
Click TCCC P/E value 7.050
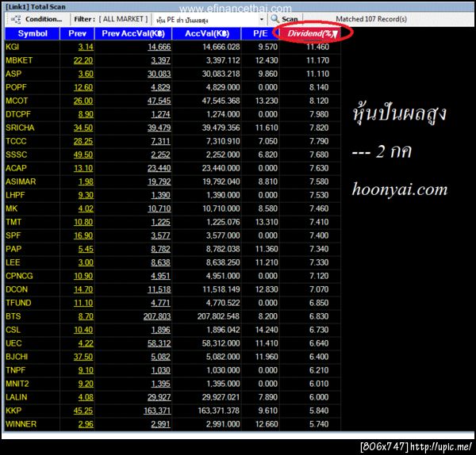pyautogui.click(x=268, y=141)
